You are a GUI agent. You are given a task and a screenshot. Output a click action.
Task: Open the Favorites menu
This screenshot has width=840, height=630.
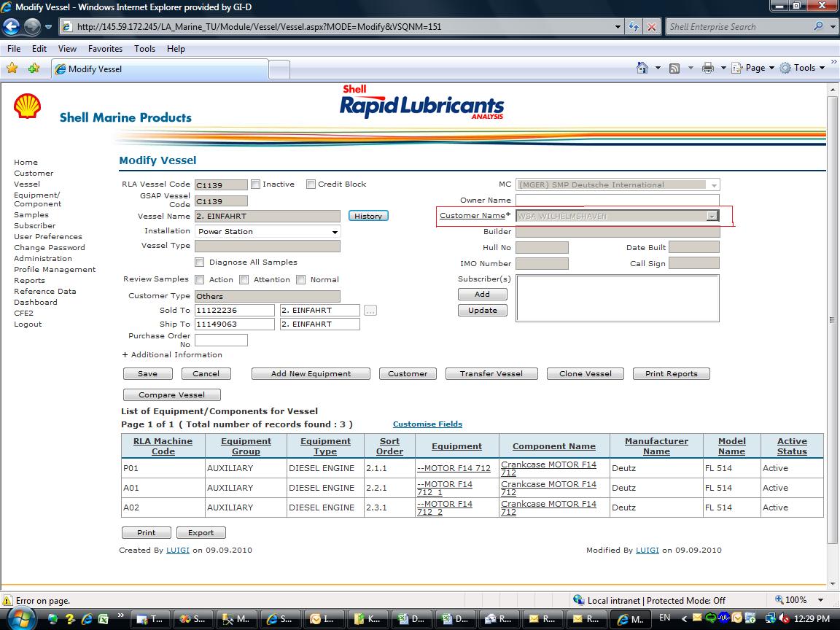(105, 49)
